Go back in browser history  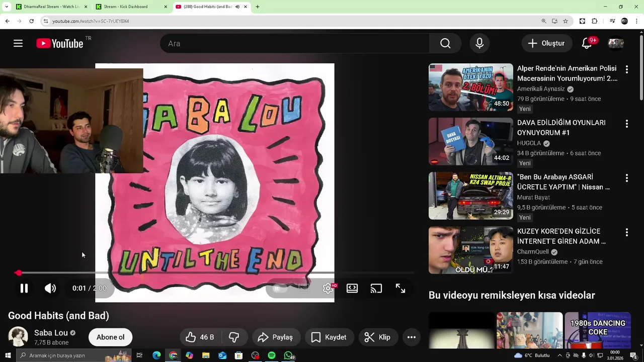[7, 21]
